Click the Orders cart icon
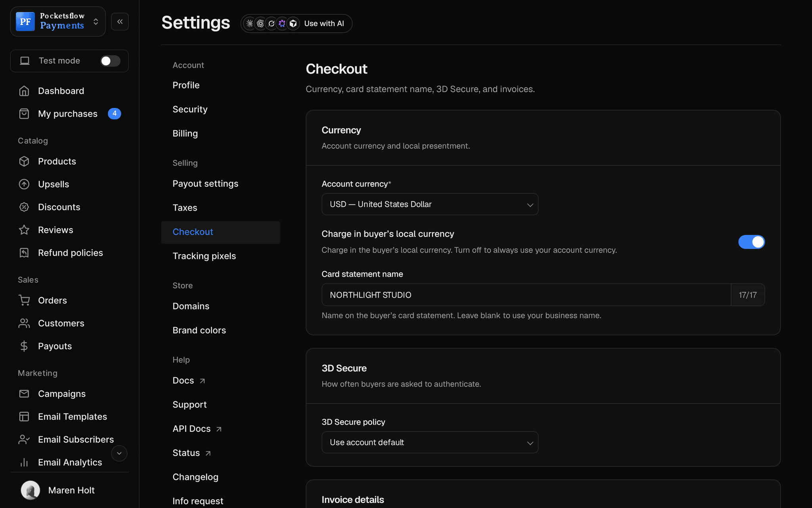 tap(24, 300)
